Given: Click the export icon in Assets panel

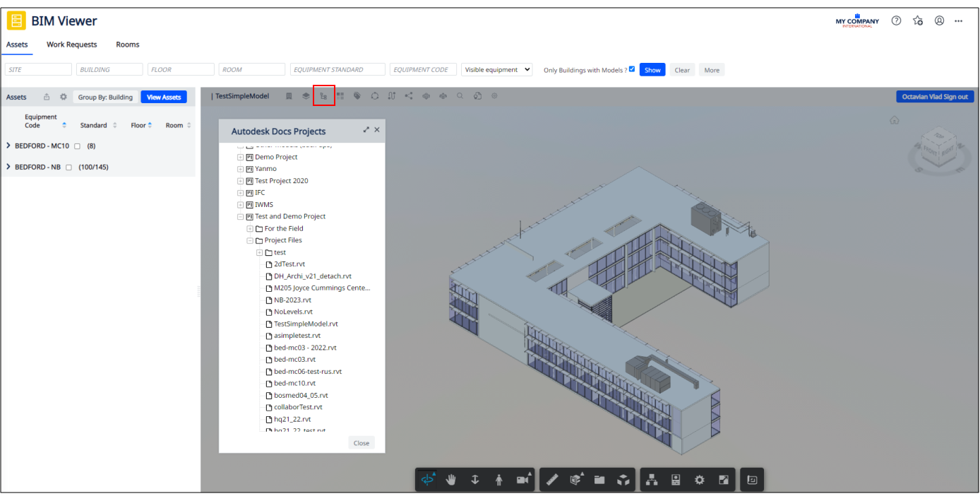Looking at the screenshot, I should tap(47, 97).
